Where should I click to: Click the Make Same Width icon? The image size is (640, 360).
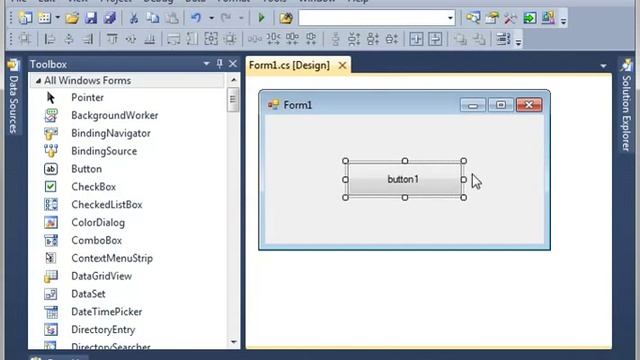[173, 39]
